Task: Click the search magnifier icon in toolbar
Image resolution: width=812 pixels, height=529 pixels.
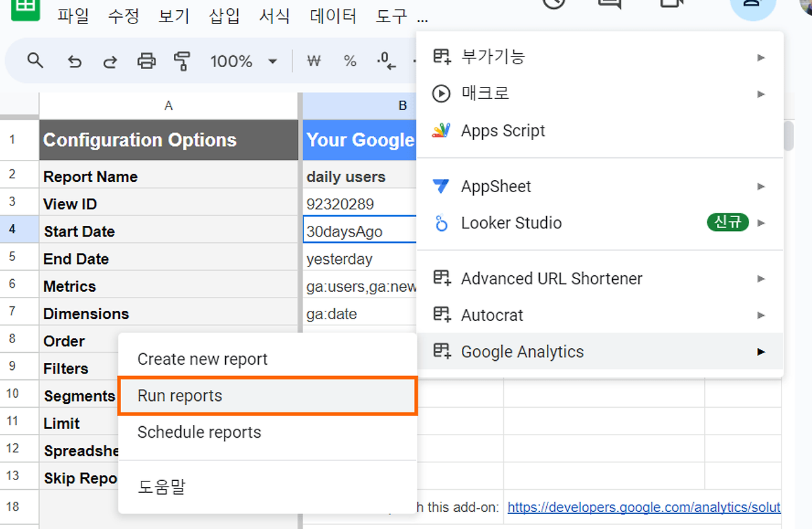Action: tap(36, 61)
